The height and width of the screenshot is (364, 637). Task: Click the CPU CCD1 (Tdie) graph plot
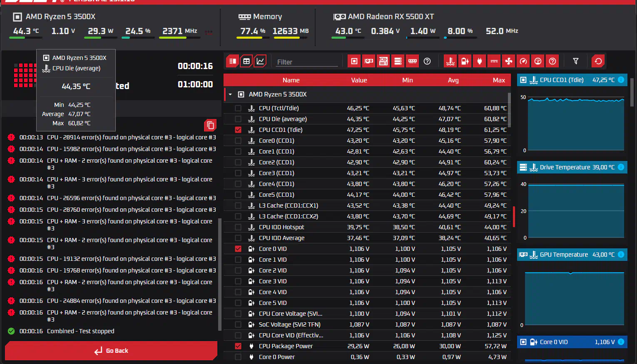coord(576,124)
